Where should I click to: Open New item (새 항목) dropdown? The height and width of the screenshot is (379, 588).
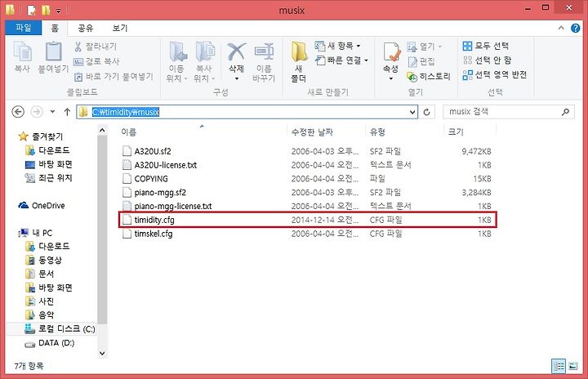click(337, 47)
